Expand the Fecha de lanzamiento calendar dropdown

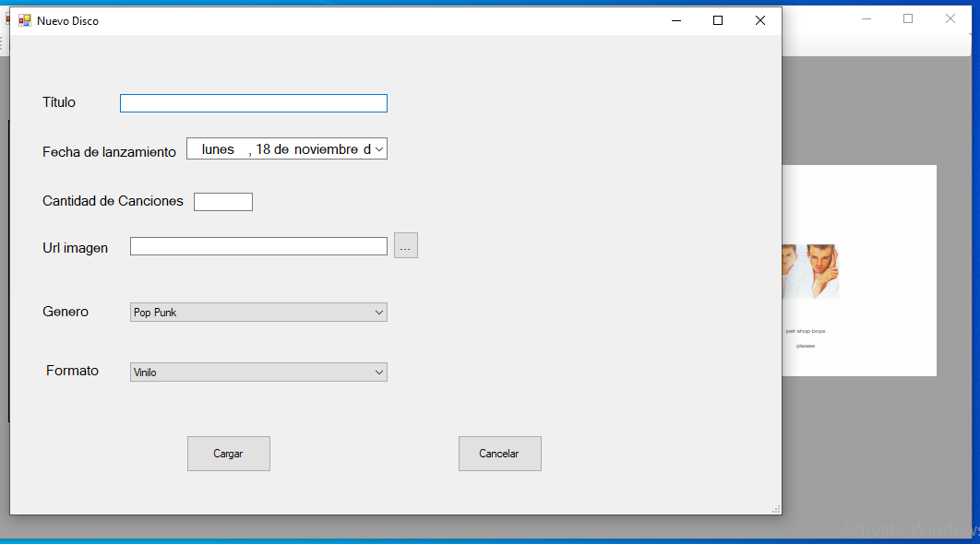[378, 149]
